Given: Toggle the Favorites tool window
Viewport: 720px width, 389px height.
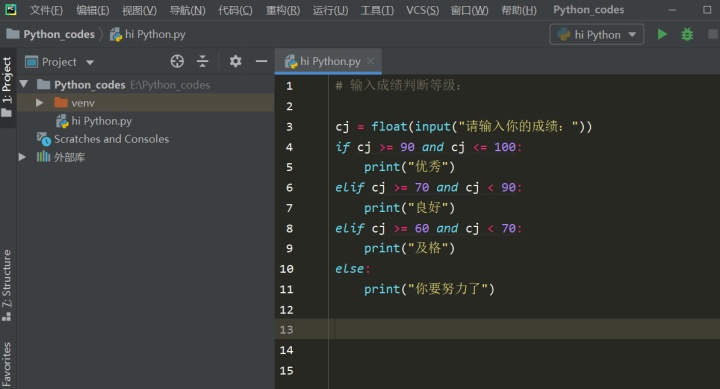Looking at the screenshot, I should (7, 365).
